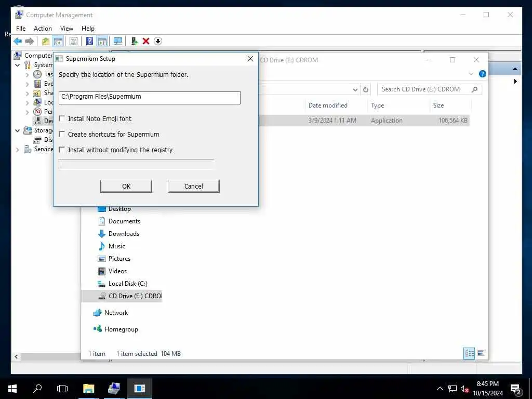Open the Start menu

click(x=12, y=388)
